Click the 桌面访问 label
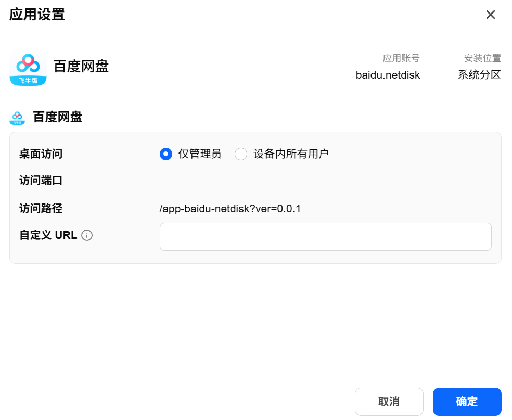 pos(41,154)
